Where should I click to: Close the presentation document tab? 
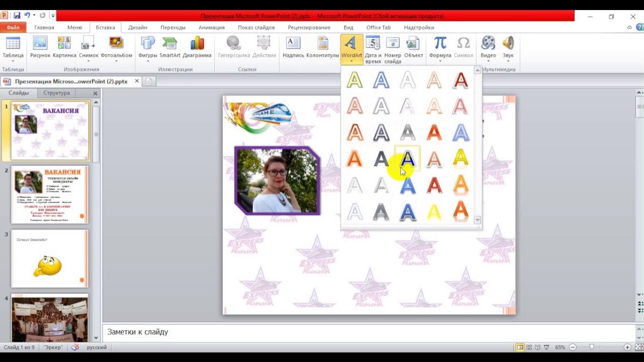pos(137,81)
